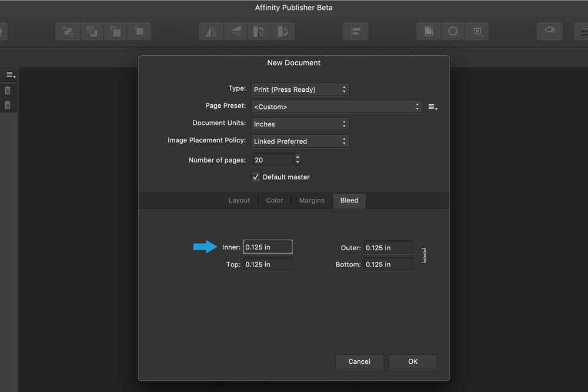Screen dimensions: 588x392
Task: Open the left panel list menu icon
Action: [11, 75]
